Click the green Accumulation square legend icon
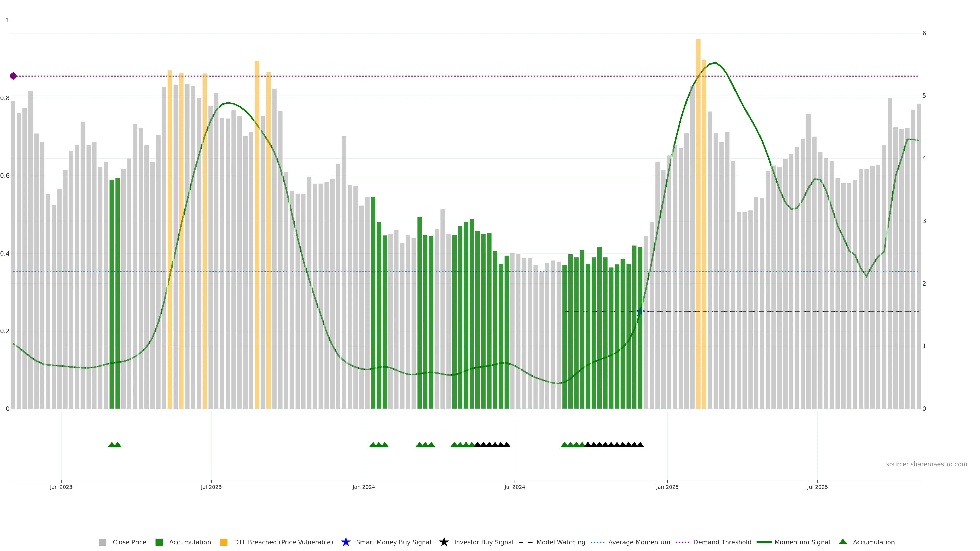Screen dimensions: 980x551 pos(159,542)
